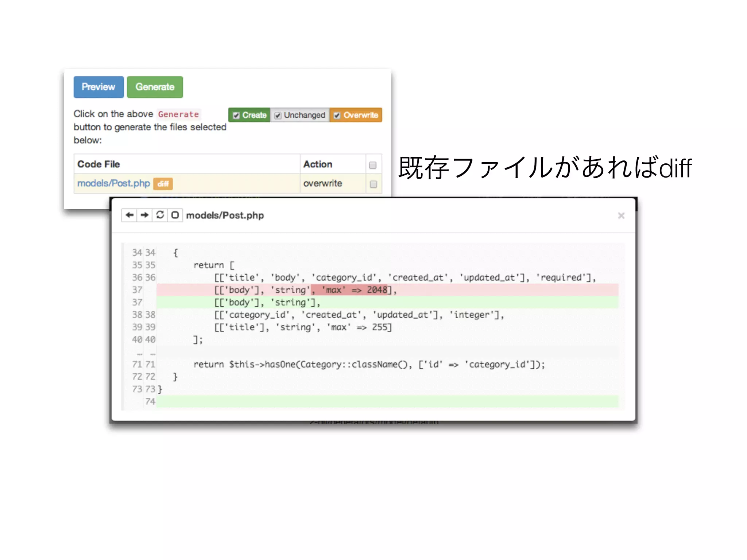Click the title 'max' => 255 line 39
The width and height of the screenshot is (747, 560).
point(303,327)
